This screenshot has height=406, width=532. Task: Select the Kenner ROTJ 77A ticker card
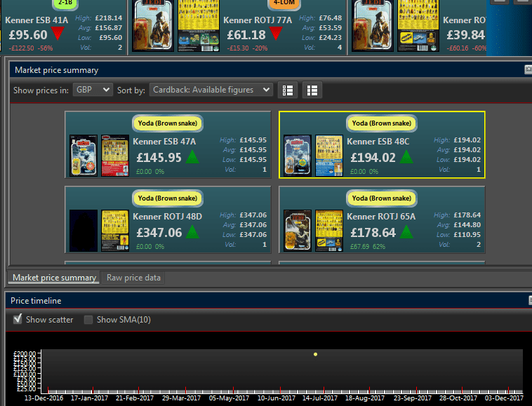(237, 27)
